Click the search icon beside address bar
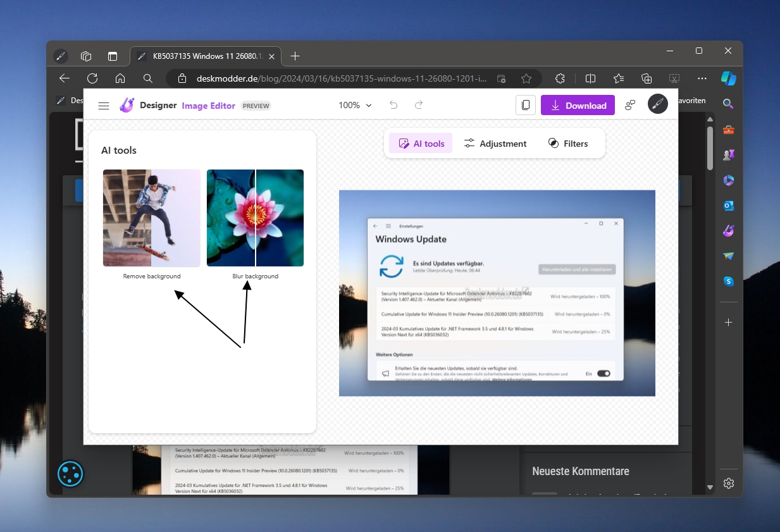780x532 pixels. tap(148, 78)
